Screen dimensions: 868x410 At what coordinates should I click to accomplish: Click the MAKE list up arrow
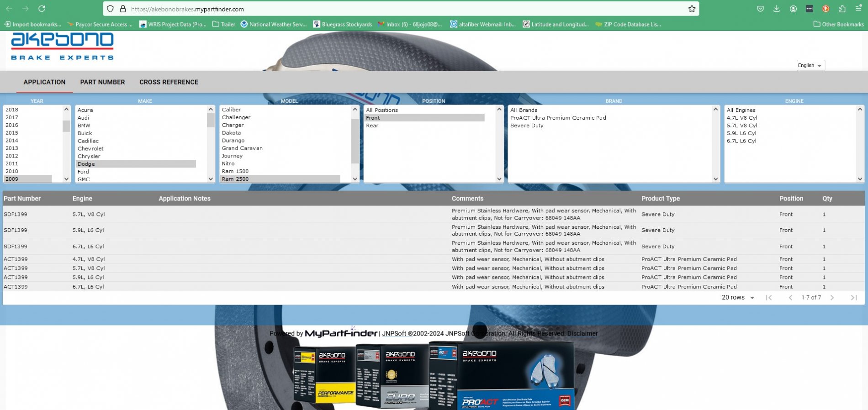tap(211, 109)
